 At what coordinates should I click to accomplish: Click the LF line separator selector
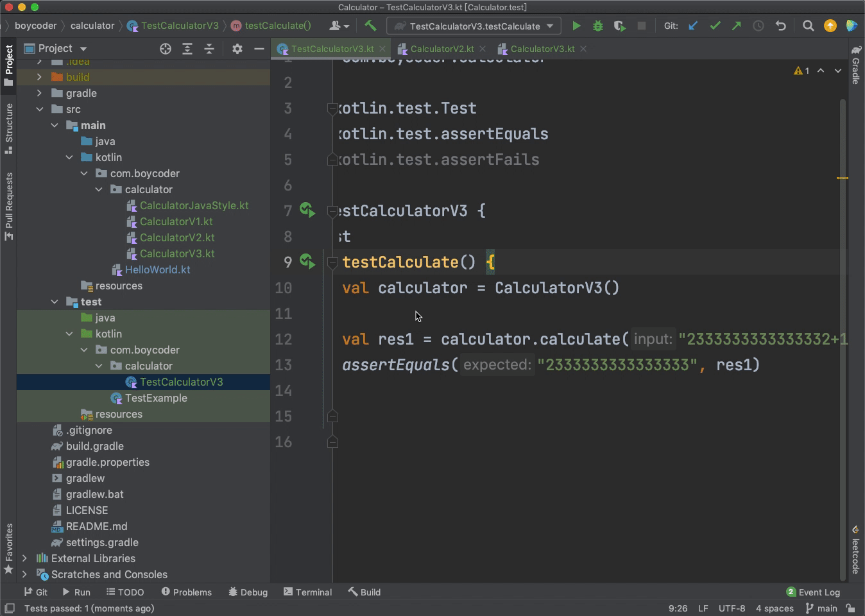703,608
